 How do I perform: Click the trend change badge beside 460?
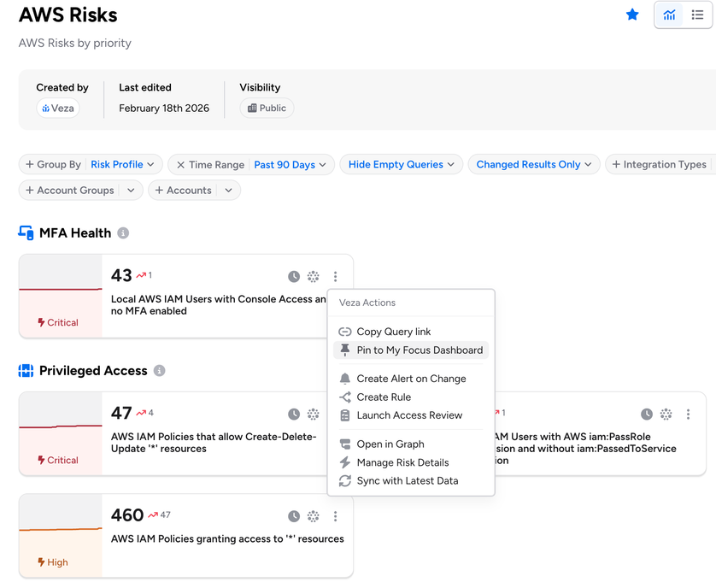click(160, 514)
